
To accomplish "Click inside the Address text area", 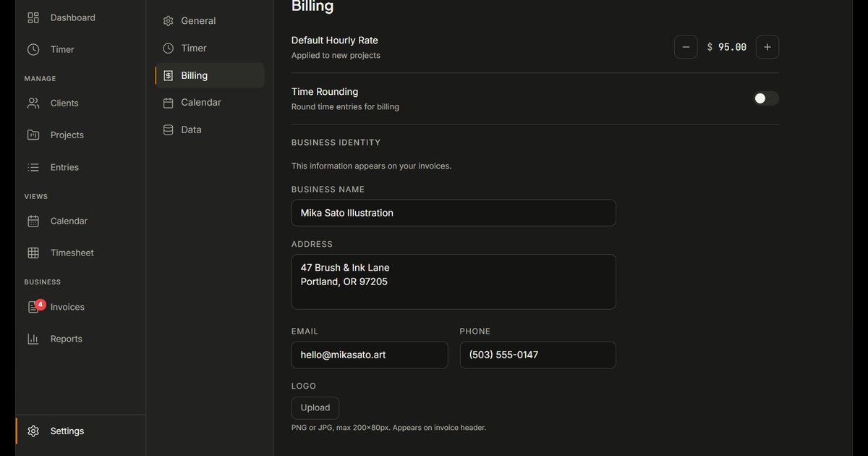I will pyautogui.click(x=454, y=282).
